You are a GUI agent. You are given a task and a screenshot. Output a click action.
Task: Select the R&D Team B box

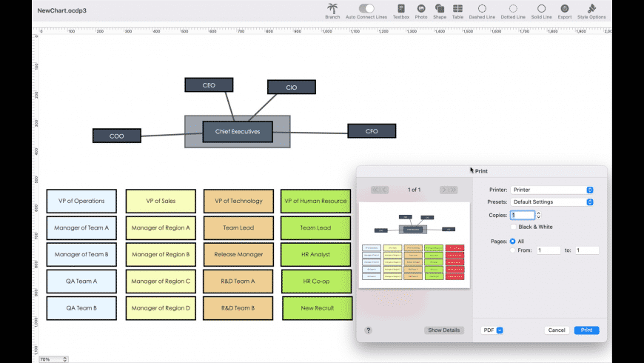tap(238, 308)
